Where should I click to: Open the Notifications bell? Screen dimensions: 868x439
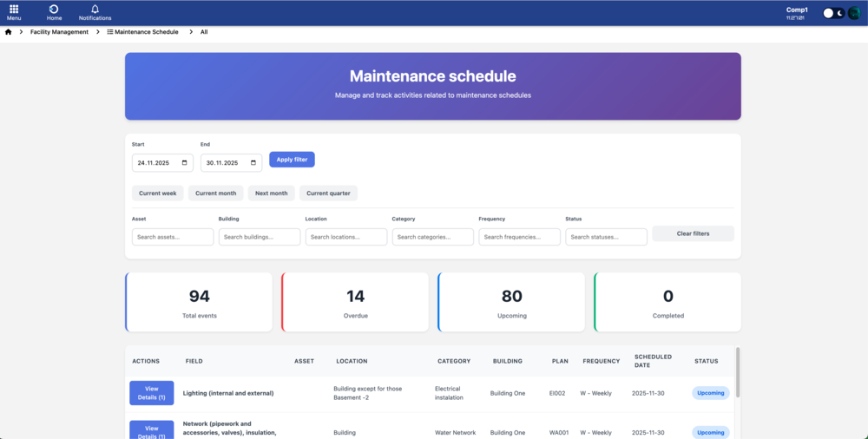coord(95,9)
